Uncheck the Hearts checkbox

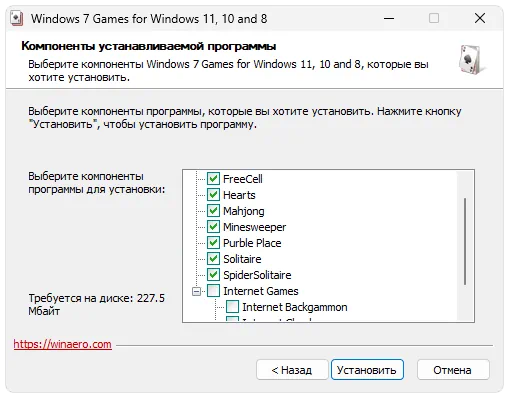point(213,195)
